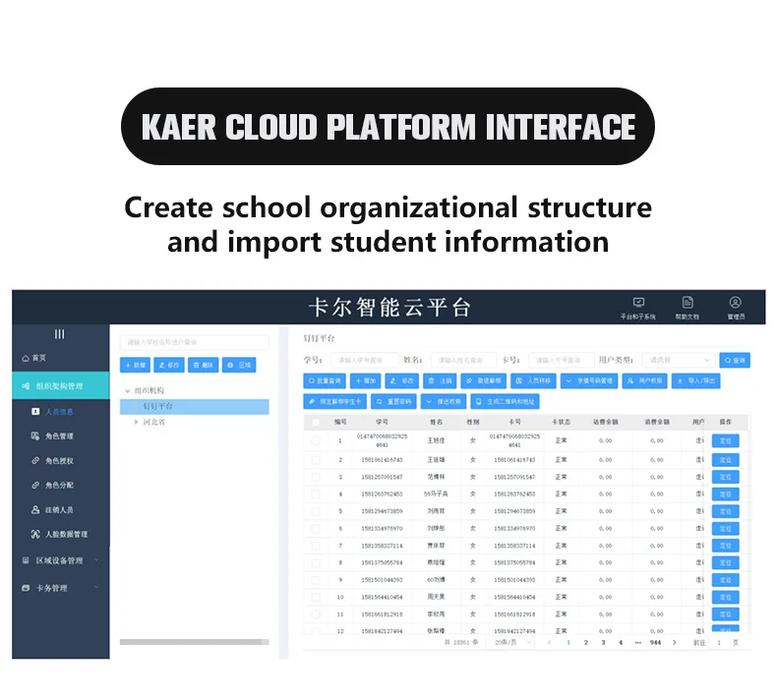The height and width of the screenshot is (700, 777).
Task: Click the previous page arrow
Action: coord(549,643)
